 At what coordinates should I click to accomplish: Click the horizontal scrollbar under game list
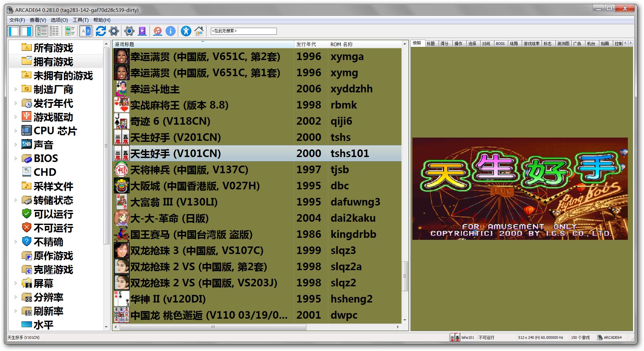213,327
